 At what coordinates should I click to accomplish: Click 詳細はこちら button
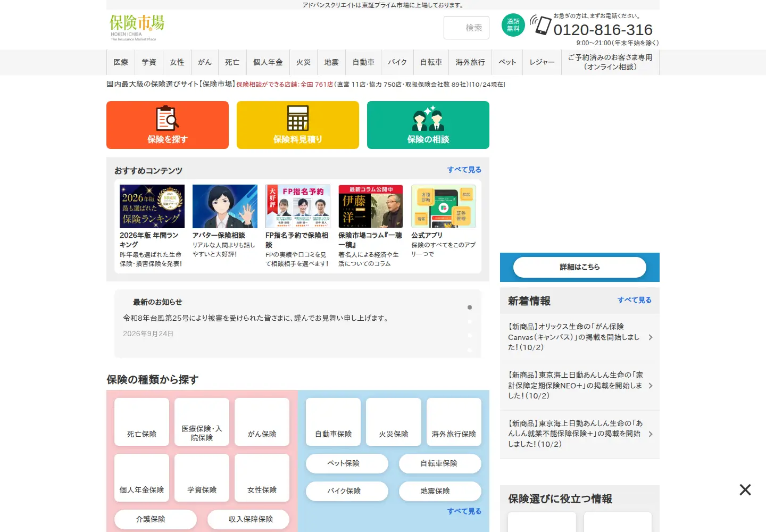(580, 267)
